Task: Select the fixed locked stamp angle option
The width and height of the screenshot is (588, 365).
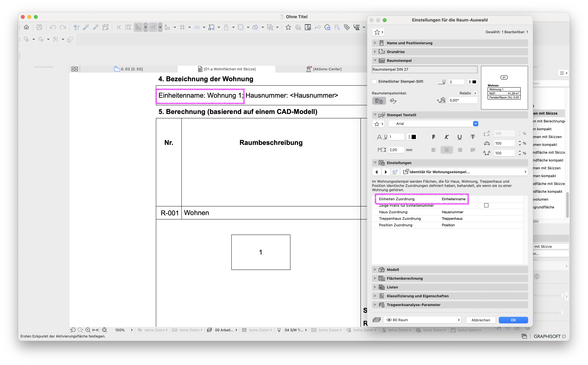Action: click(379, 101)
